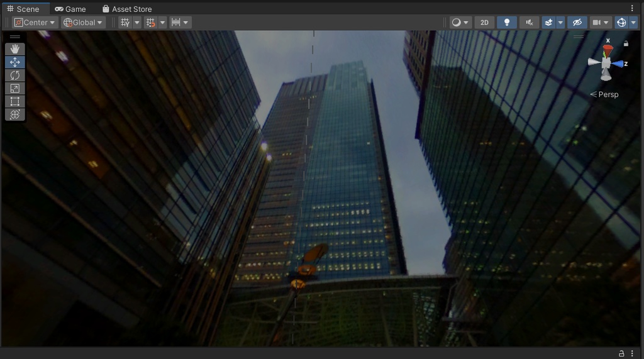The image size is (644, 359).
Task: Open the Scene window kebab menu at top right
Action: pyautogui.click(x=632, y=8)
